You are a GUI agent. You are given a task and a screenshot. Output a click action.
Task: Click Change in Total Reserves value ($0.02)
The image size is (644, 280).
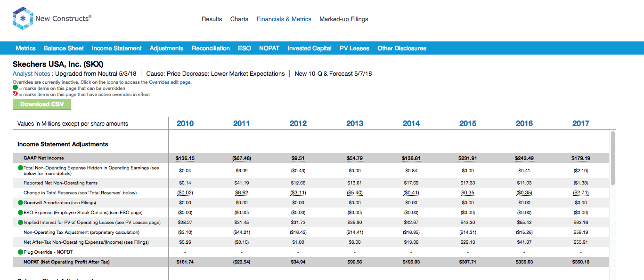coord(185,193)
